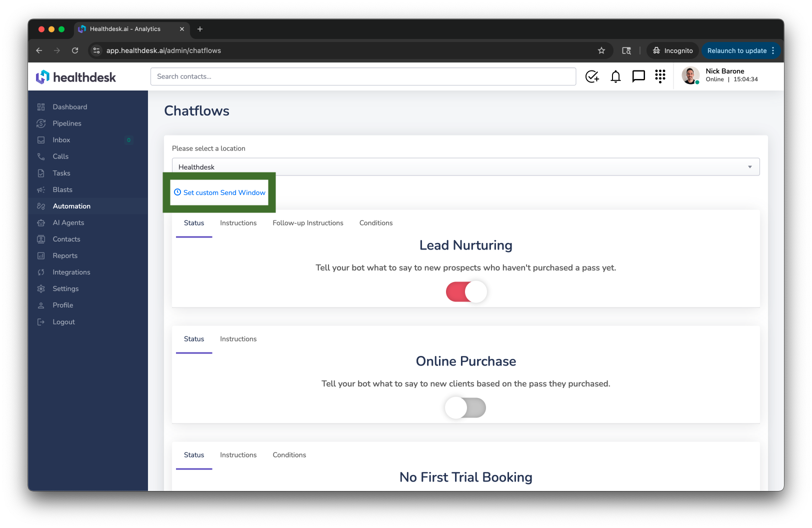Open Lead Nurturing Conditions tab
This screenshot has width=812, height=528.
(x=376, y=223)
